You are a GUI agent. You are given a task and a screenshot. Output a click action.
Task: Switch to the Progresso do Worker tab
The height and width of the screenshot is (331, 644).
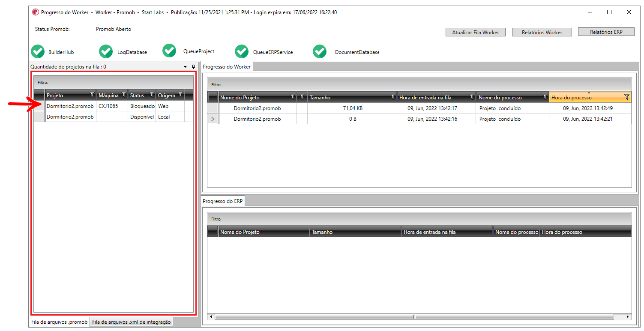[x=227, y=67]
